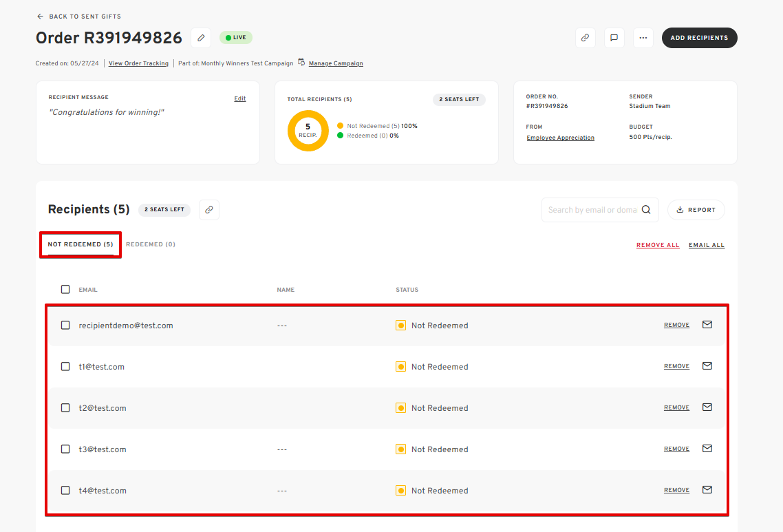783x532 pixels.
Task: Remove t2@test.com from recipients
Action: coord(676,407)
